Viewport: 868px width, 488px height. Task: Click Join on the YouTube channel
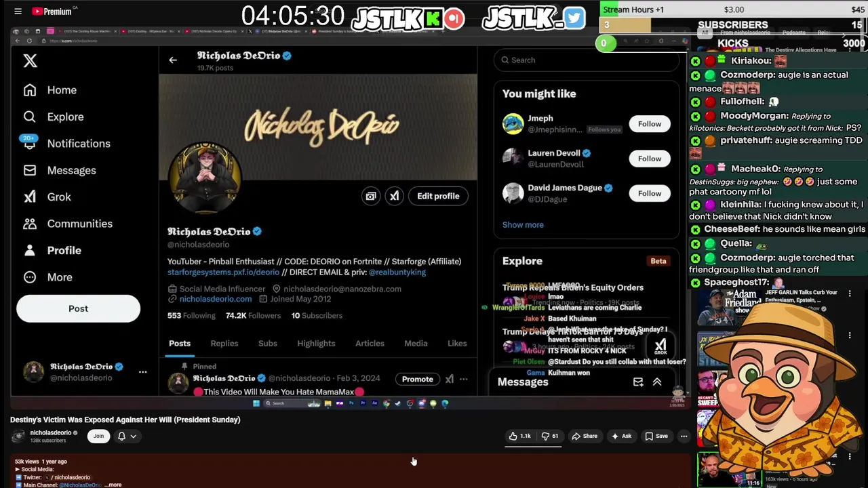click(98, 436)
